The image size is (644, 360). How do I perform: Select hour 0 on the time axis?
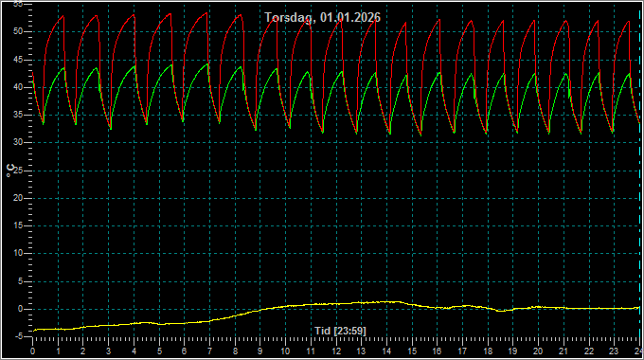32,351
